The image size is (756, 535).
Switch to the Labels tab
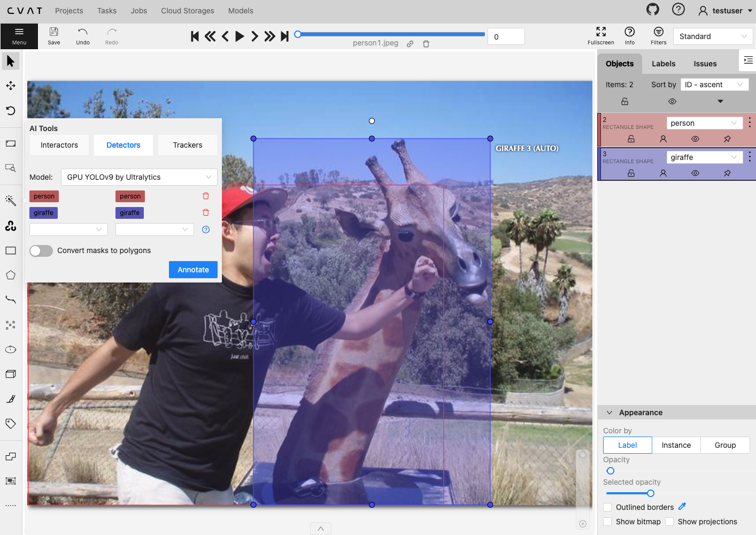[x=664, y=64]
